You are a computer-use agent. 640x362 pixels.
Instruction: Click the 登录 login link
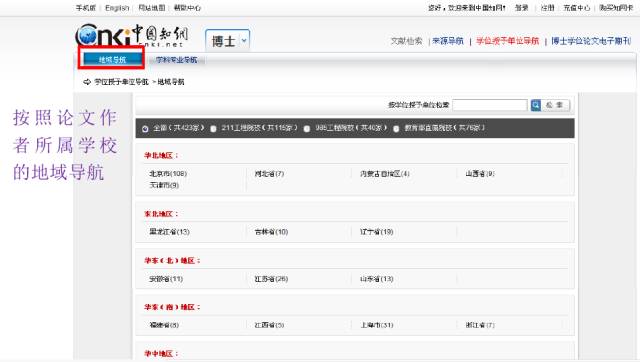(x=521, y=8)
